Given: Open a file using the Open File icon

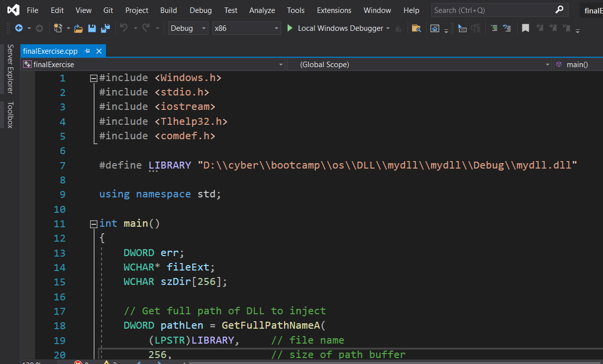Looking at the screenshot, I should tap(79, 28).
